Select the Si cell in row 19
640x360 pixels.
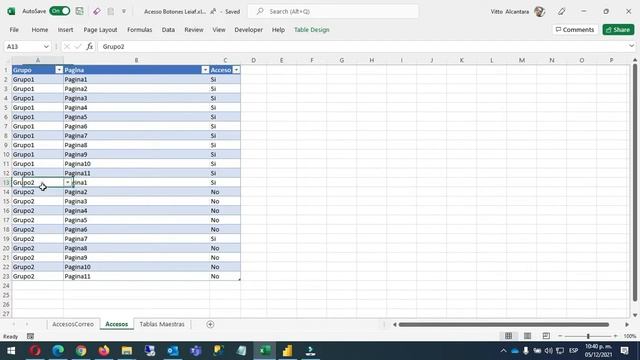pos(225,239)
